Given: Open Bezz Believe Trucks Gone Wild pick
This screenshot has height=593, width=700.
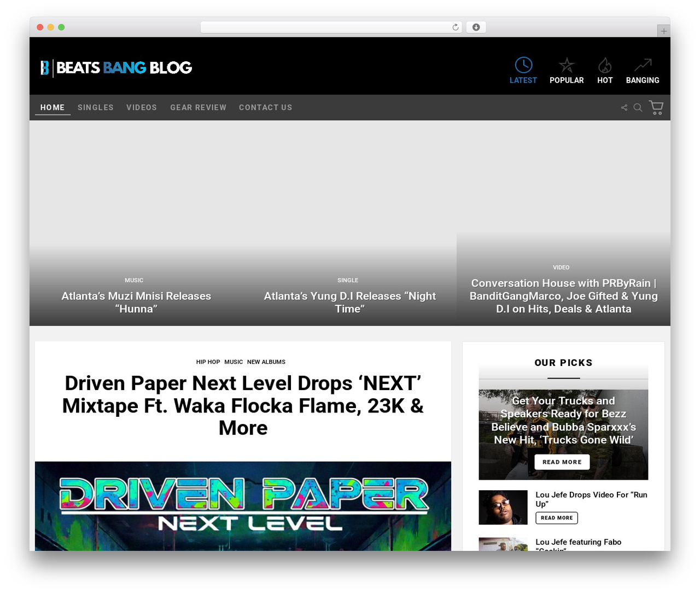Looking at the screenshot, I should point(563,420).
